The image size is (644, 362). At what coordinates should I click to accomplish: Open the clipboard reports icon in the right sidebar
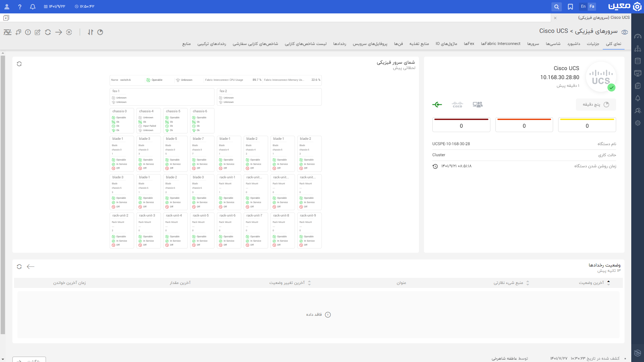pyautogui.click(x=638, y=86)
